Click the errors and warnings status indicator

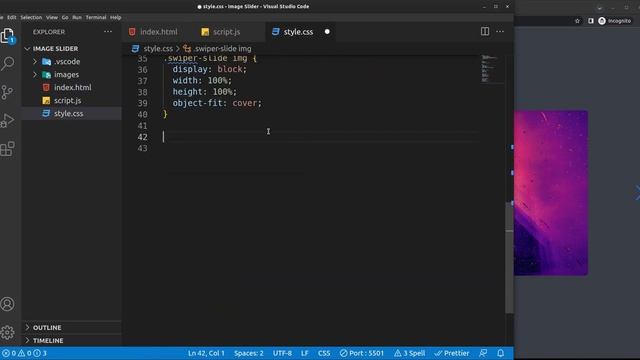(x=24, y=353)
